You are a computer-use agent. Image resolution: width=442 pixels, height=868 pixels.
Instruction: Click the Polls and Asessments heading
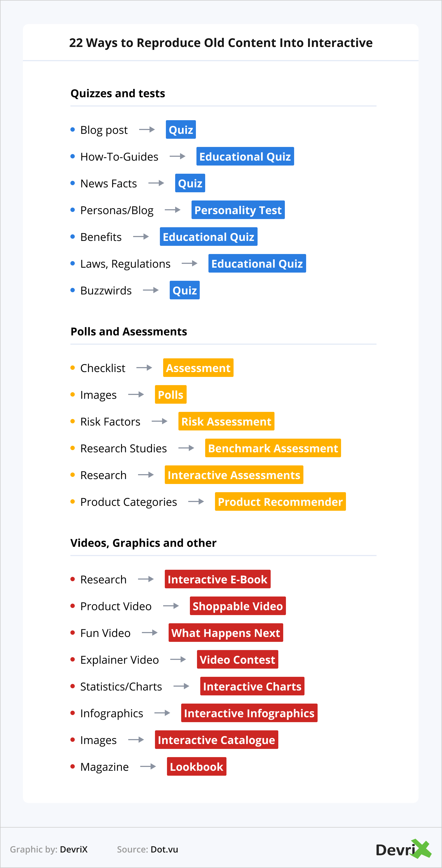pos(129,332)
